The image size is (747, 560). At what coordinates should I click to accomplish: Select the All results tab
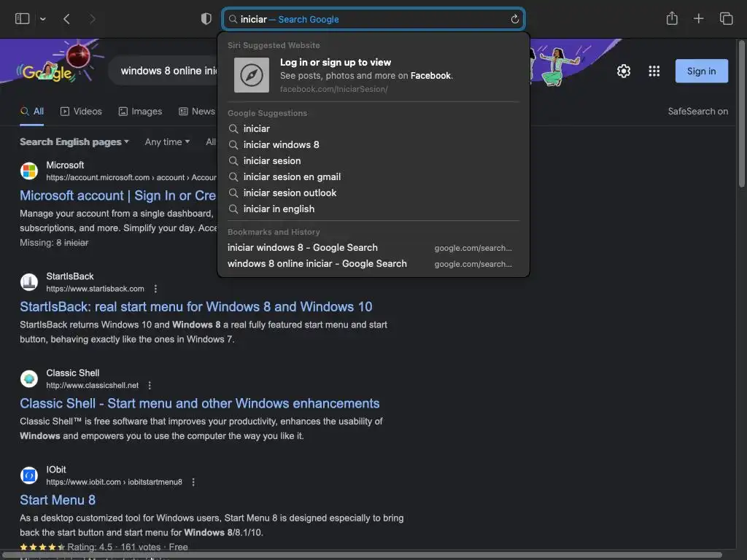[x=32, y=112]
